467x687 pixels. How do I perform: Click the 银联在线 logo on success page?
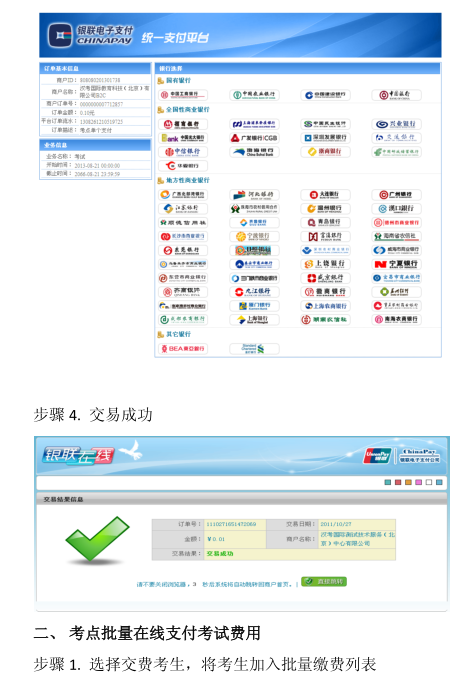79,456
